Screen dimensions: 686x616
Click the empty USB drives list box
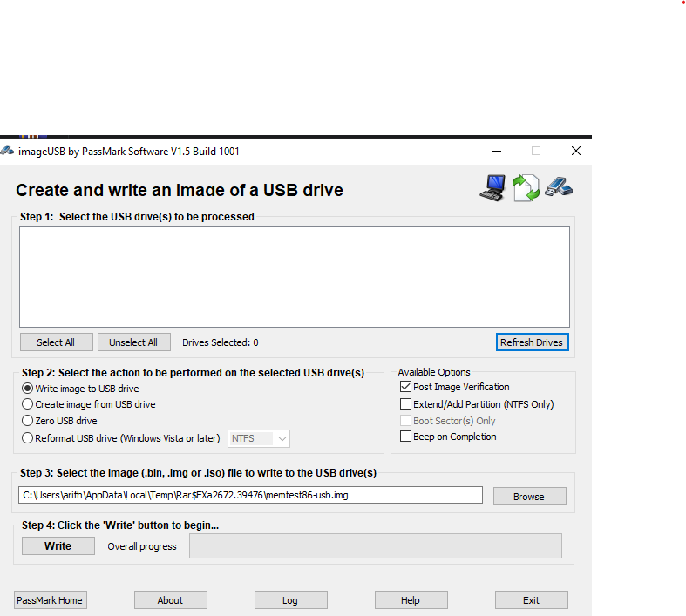(x=295, y=276)
